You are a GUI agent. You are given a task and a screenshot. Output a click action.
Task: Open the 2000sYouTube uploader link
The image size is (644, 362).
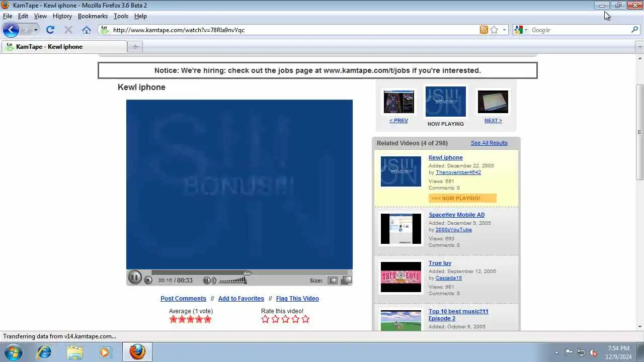(x=454, y=230)
